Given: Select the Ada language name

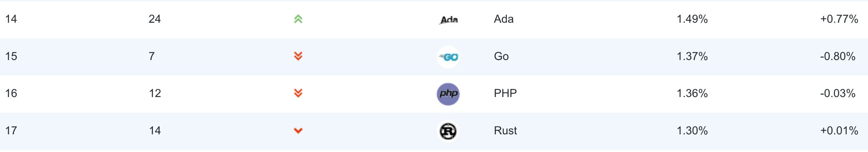Looking at the screenshot, I should click(x=504, y=19).
